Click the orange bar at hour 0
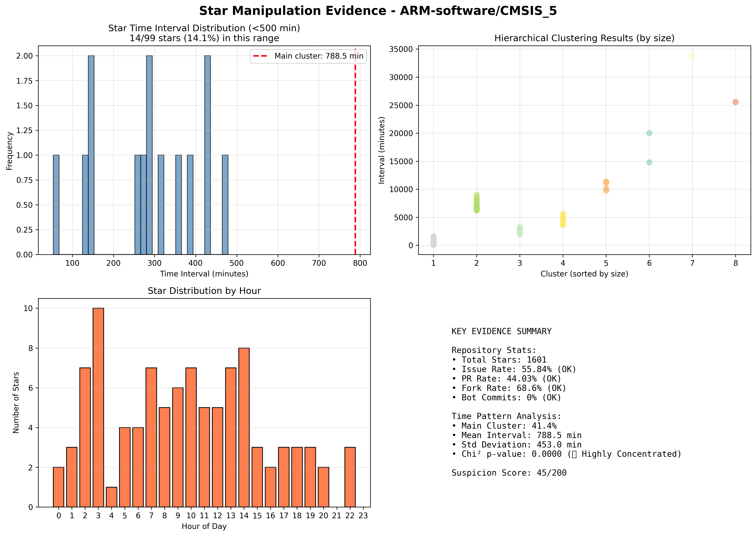Screen dimensions: 756x536 point(59,487)
